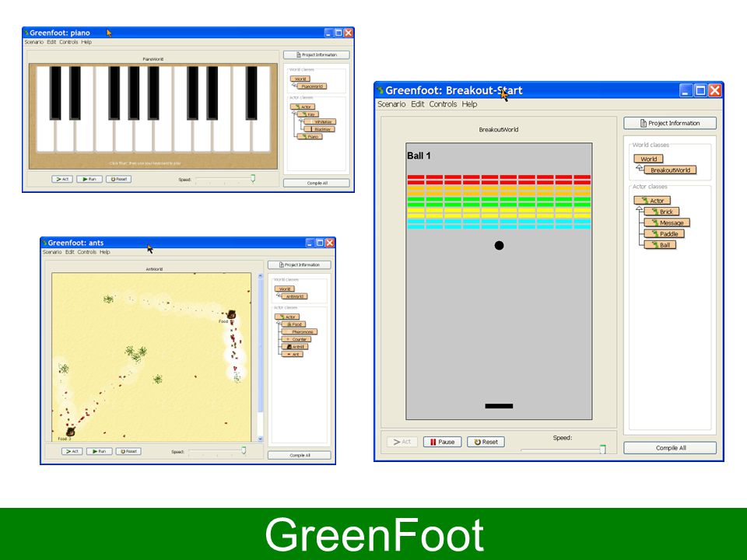Click the leftmost black key on the piano
This screenshot has height=560, width=747.
pyautogui.click(x=55, y=93)
